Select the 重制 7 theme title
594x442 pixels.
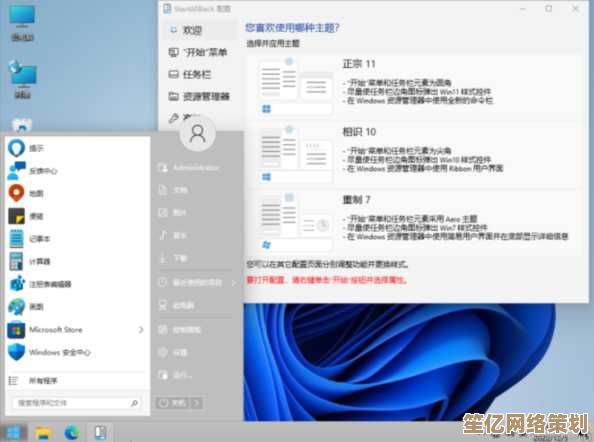tap(356, 200)
